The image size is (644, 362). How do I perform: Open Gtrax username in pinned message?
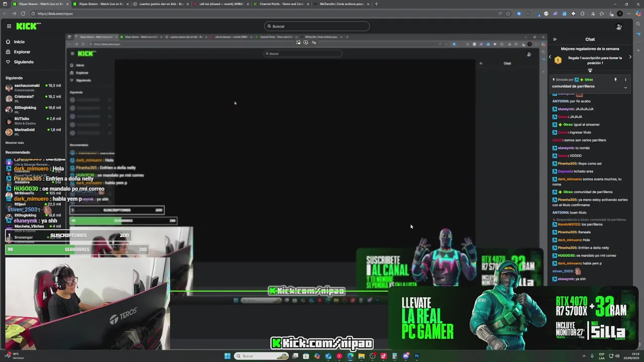[588, 79]
